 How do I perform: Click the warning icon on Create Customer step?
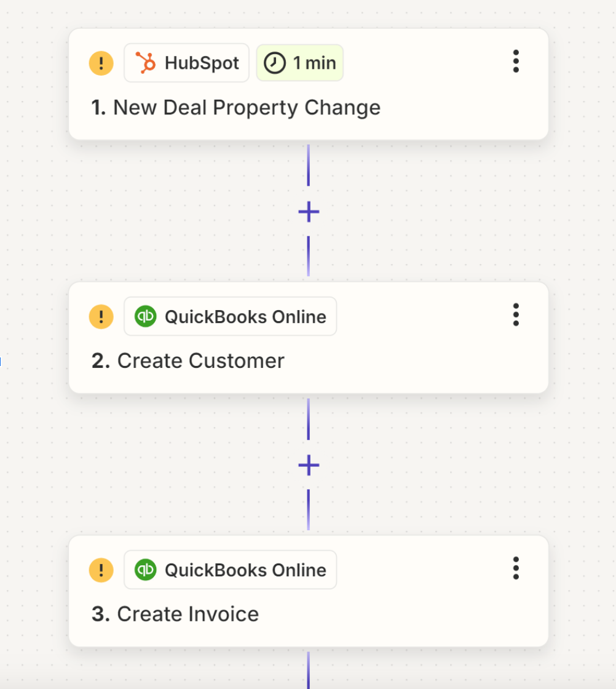point(101,316)
